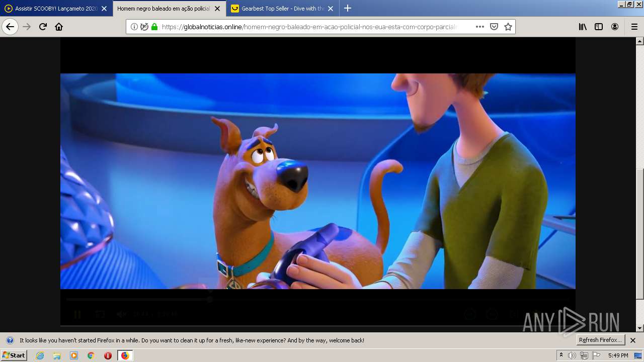Click the notification bar info icon
644x362 pixels.
click(x=10, y=340)
